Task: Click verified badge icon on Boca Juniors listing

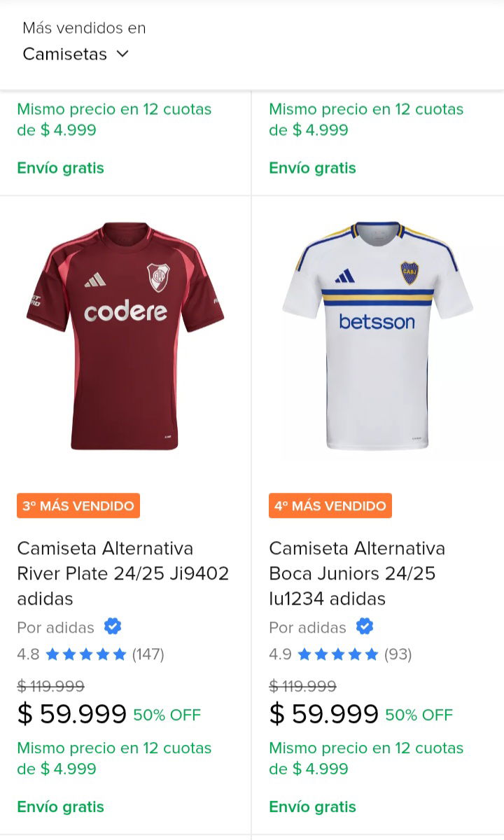Action: [365, 626]
